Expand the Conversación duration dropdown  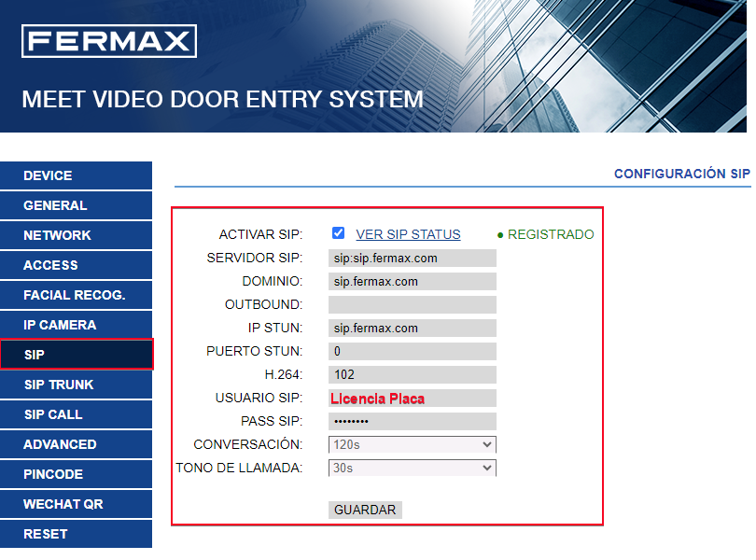[412, 444]
